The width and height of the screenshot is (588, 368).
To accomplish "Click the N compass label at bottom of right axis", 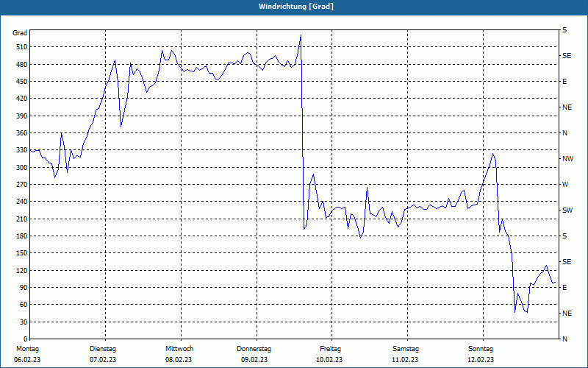I will click(x=564, y=339).
